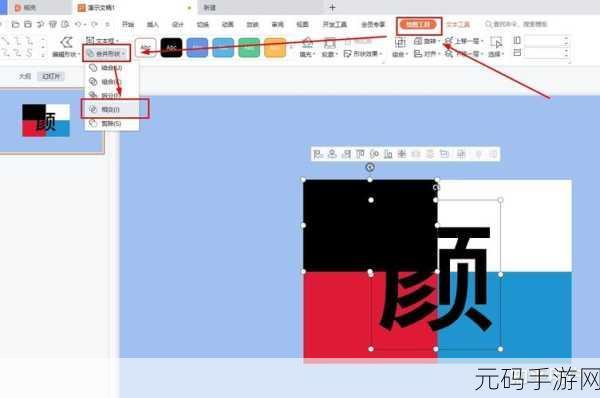Open the Member Exclusive ribbon tab
This screenshot has width=600, height=398.
pos(373,24)
